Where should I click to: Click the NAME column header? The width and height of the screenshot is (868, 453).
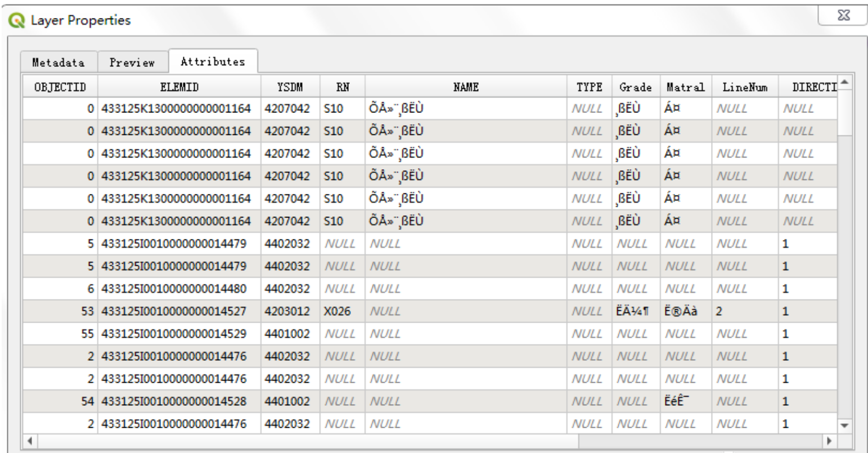466,87
